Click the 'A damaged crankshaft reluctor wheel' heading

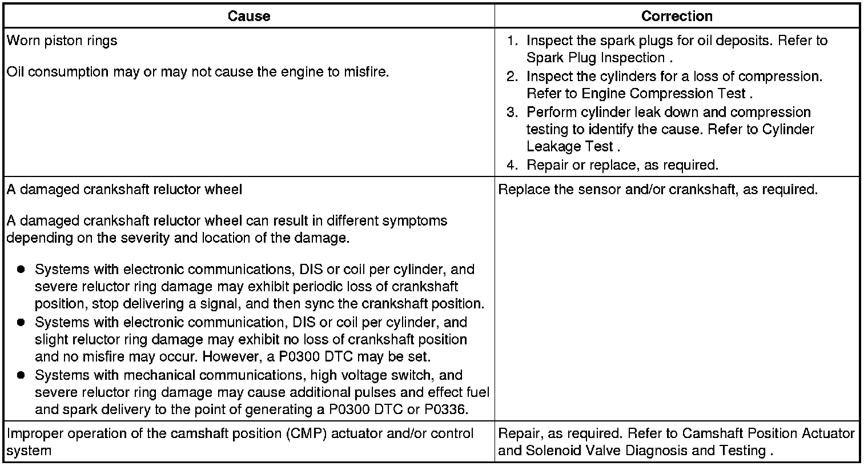point(124,190)
